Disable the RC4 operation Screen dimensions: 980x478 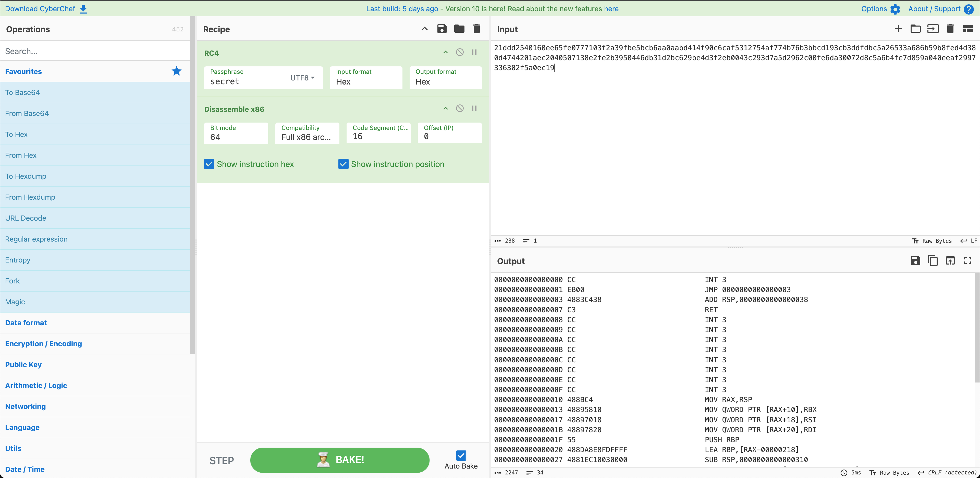tap(460, 53)
